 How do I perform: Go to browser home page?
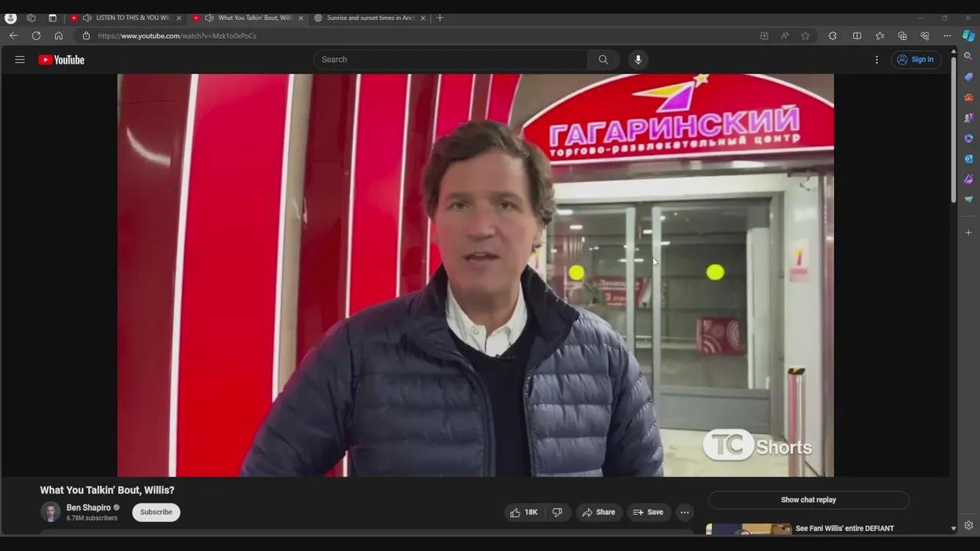point(58,35)
